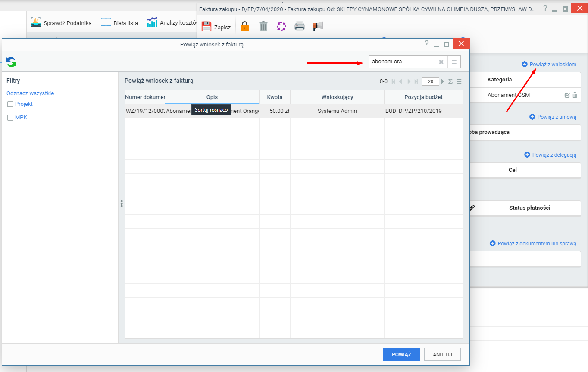Click the trash bin icon in invoice toolbar
Screen dimensions: 588x372
[263, 26]
